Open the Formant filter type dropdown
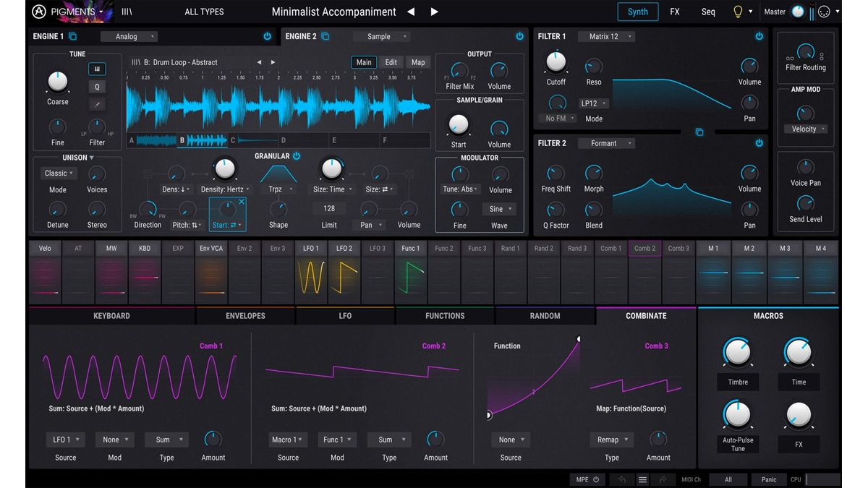868x488 pixels. (606, 143)
